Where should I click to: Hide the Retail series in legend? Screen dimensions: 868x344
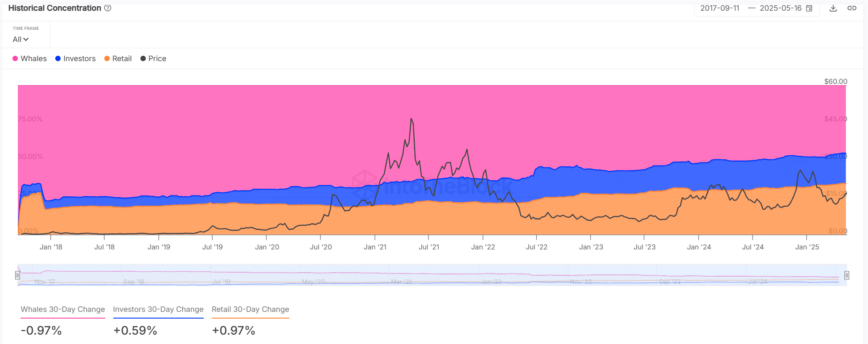tap(118, 58)
